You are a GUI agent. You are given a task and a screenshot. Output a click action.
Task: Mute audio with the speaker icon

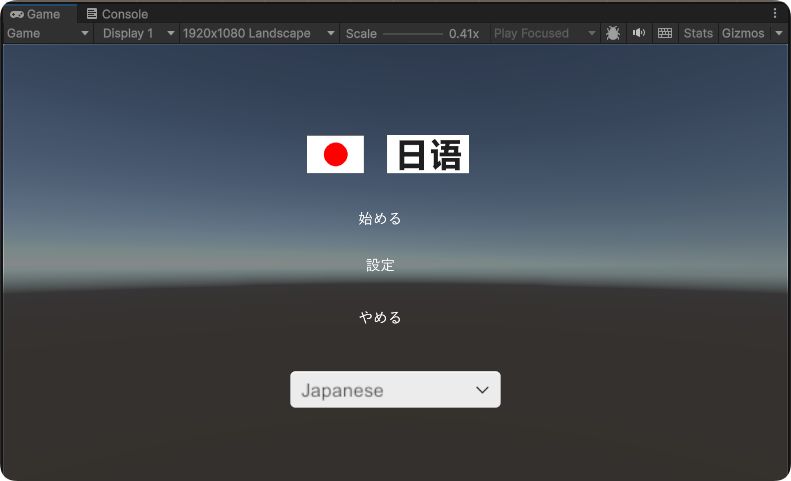639,33
